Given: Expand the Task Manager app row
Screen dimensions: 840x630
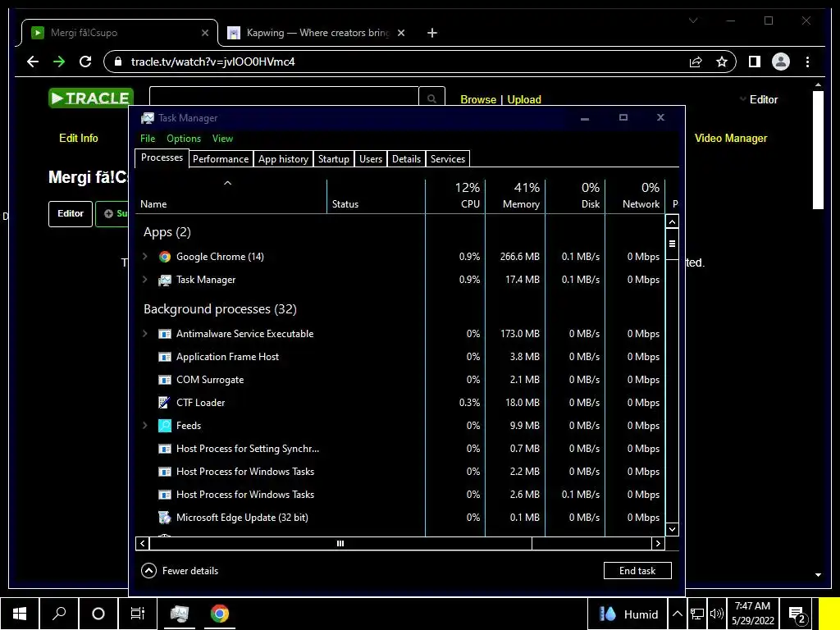Looking at the screenshot, I should pyautogui.click(x=144, y=280).
